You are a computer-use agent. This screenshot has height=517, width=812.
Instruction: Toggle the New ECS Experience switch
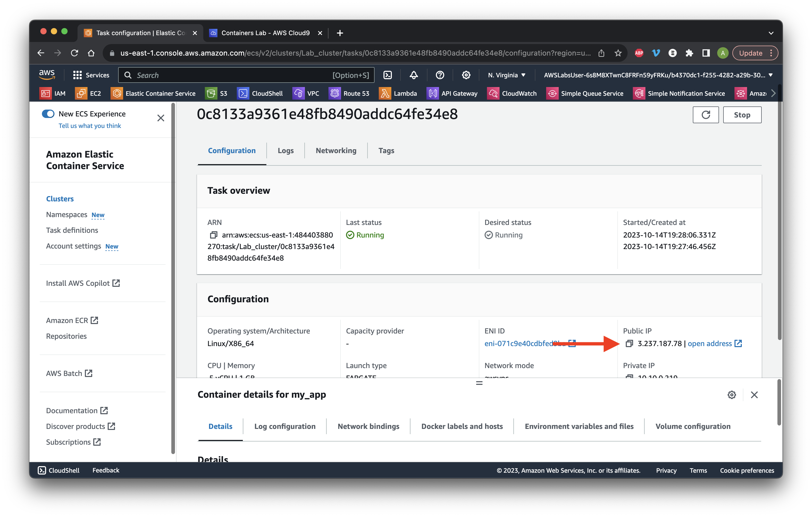click(x=48, y=114)
